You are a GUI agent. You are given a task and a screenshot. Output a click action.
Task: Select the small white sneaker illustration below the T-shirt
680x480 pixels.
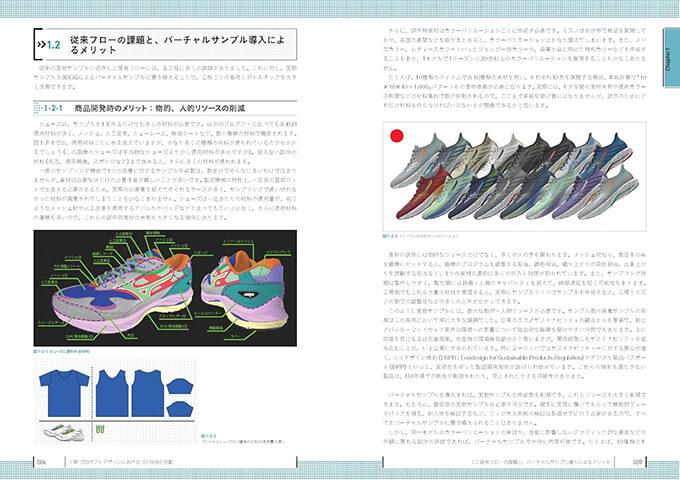tap(64, 432)
